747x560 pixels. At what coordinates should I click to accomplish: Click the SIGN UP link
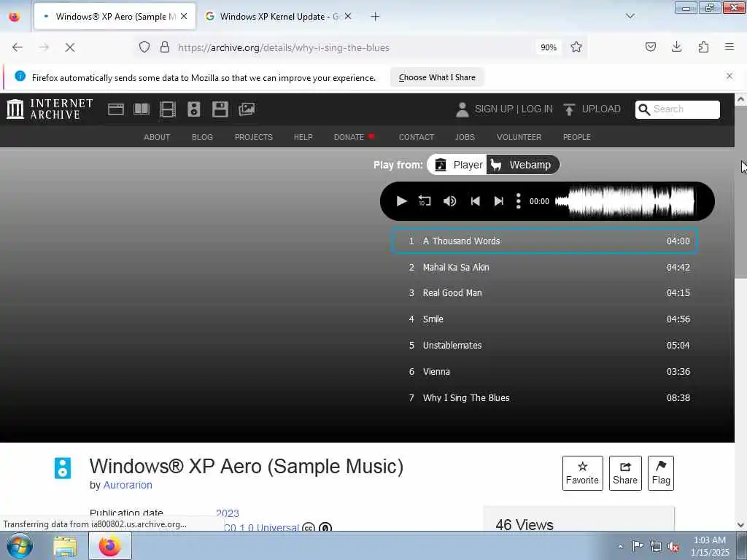[x=494, y=109]
